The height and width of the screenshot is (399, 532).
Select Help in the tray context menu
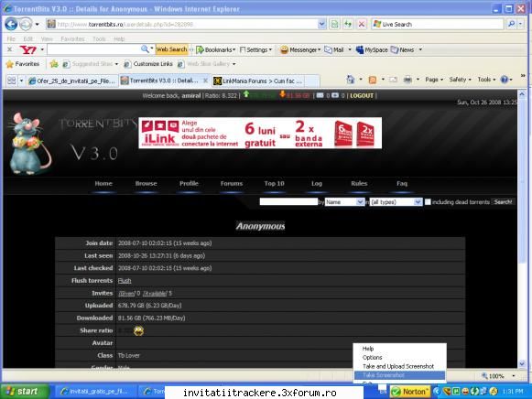[x=368, y=349]
